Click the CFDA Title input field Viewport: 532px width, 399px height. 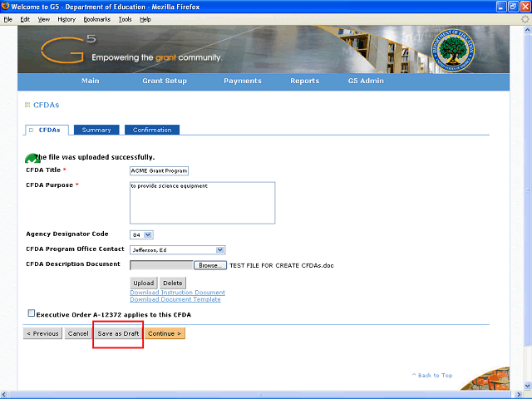point(159,170)
